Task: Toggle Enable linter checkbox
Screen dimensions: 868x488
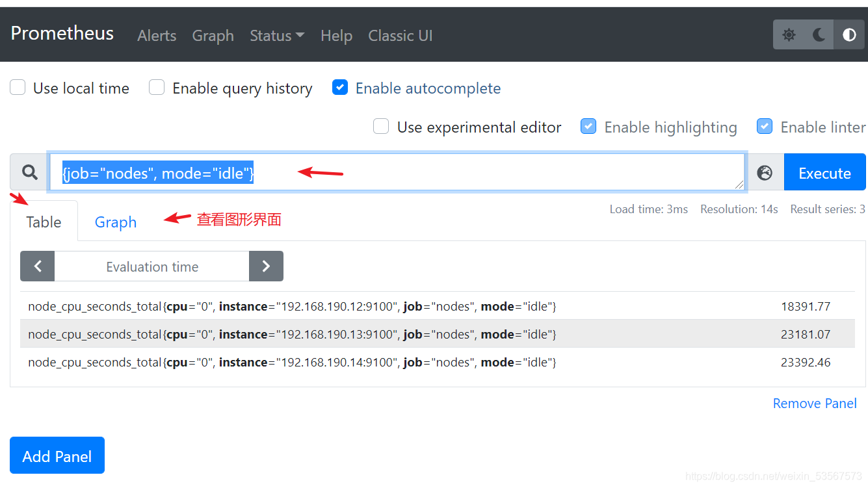Action: (765, 127)
